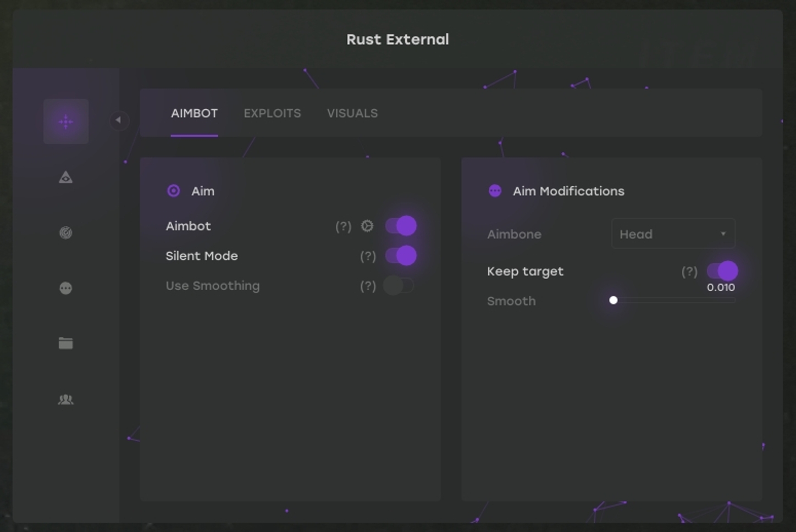Viewport: 796px width, 532px height.
Task: Open the configs folder section in sidebar
Action: [66, 343]
